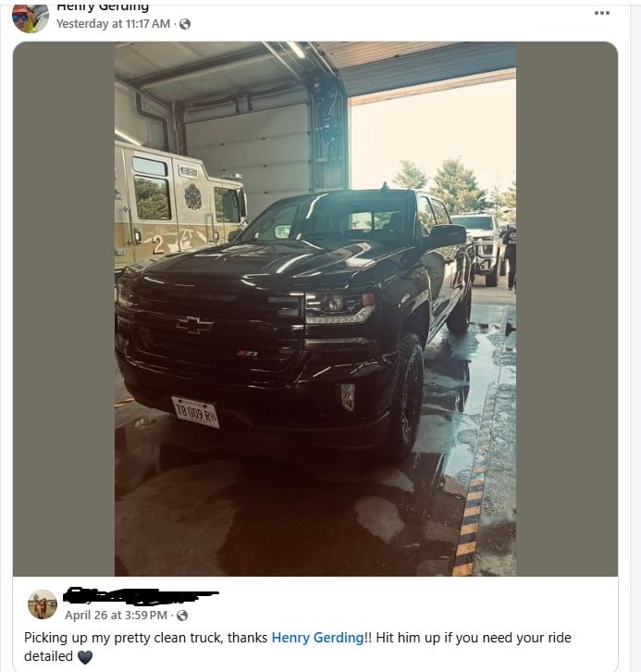
Task: Open the three-dot post options menu
Action: [601, 13]
